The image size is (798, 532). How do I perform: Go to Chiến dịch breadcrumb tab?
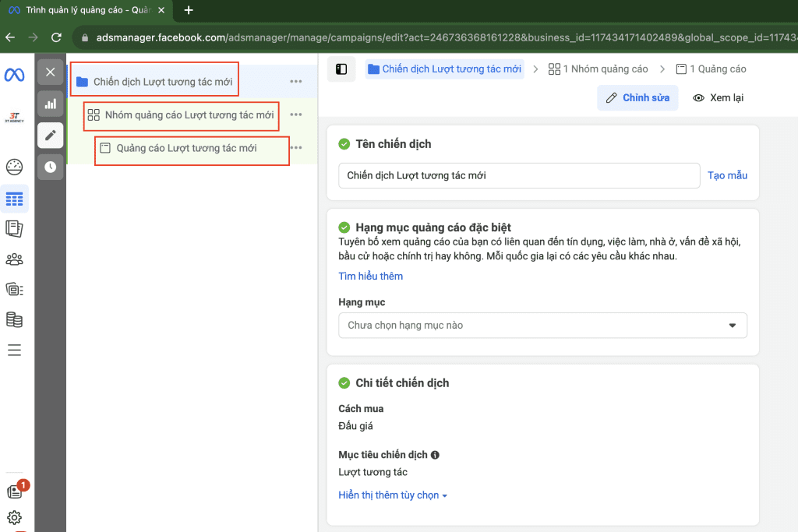444,69
